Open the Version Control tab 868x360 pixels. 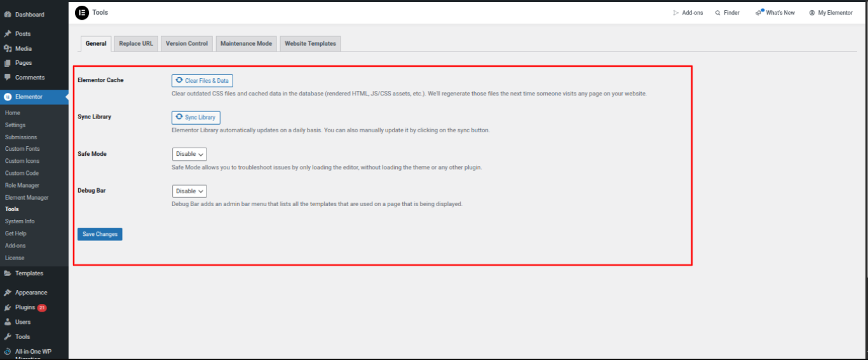187,44
